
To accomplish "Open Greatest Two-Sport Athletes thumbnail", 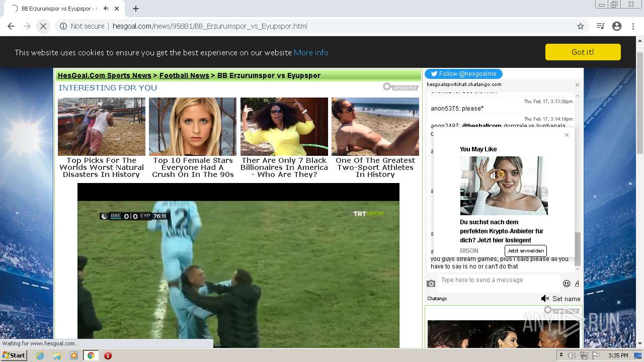I will coord(375,127).
